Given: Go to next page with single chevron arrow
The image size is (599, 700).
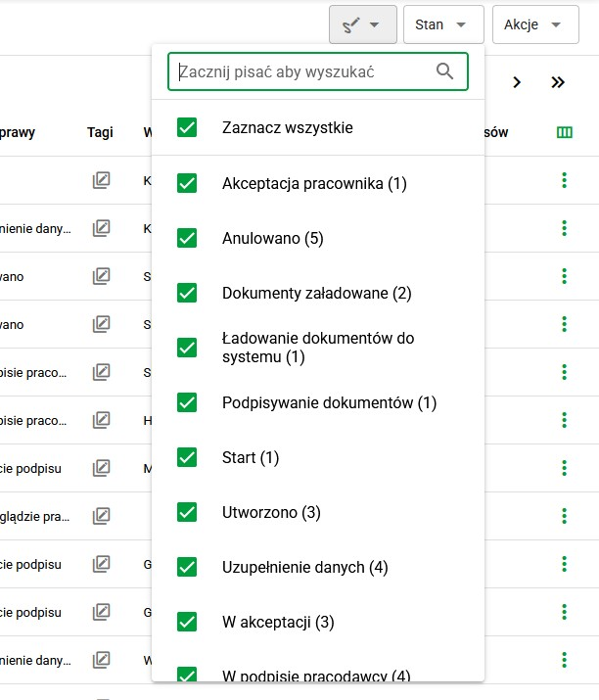Looking at the screenshot, I should pyautogui.click(x=517, y=82).
